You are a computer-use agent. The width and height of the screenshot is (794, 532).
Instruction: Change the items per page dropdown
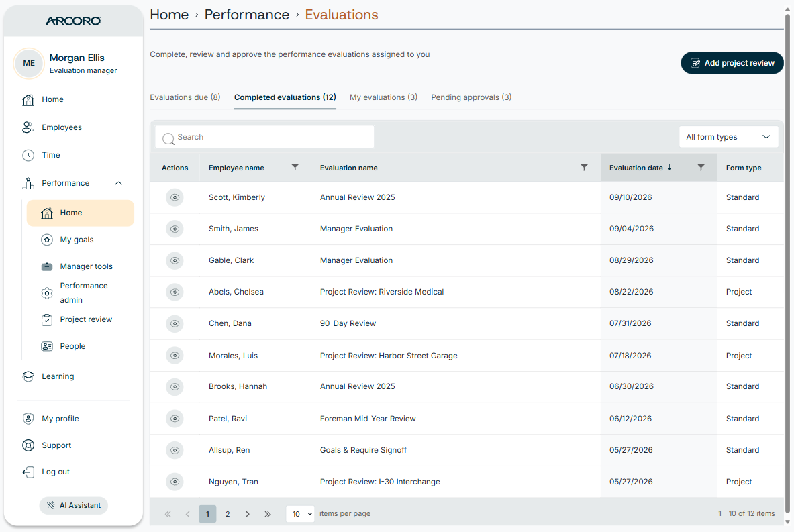tap(300, 514)
